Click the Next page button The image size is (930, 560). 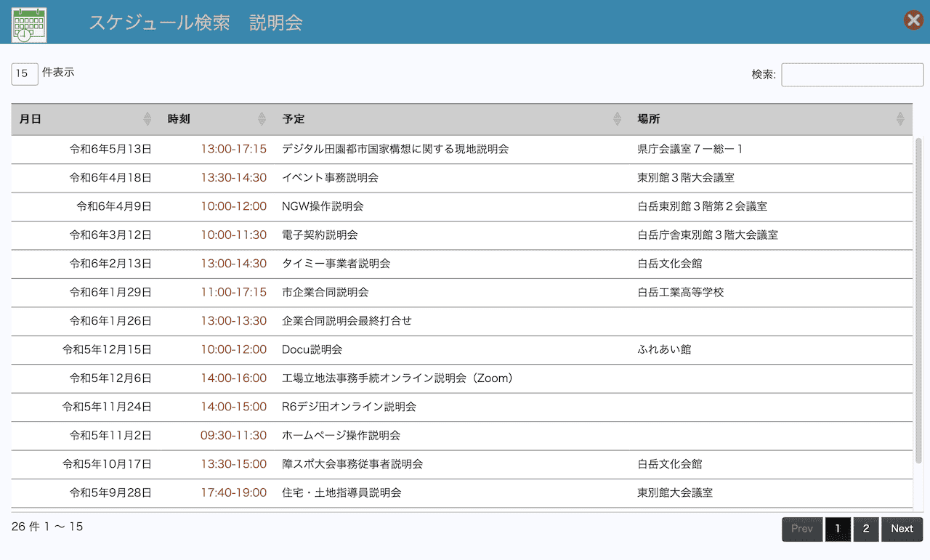click(x=902, y=529)
